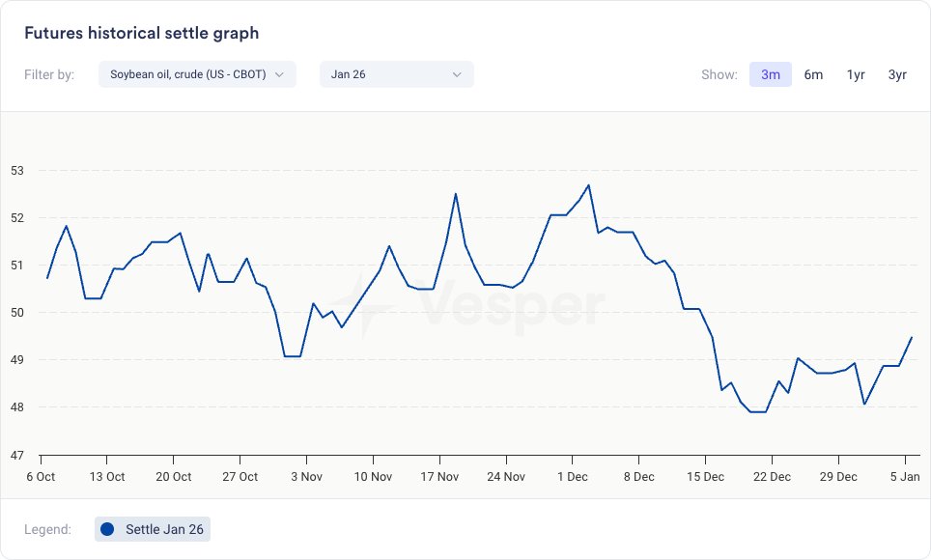Click the 53 y-axis price label
The height and width of the screenshot is (560, 931).
16,171
